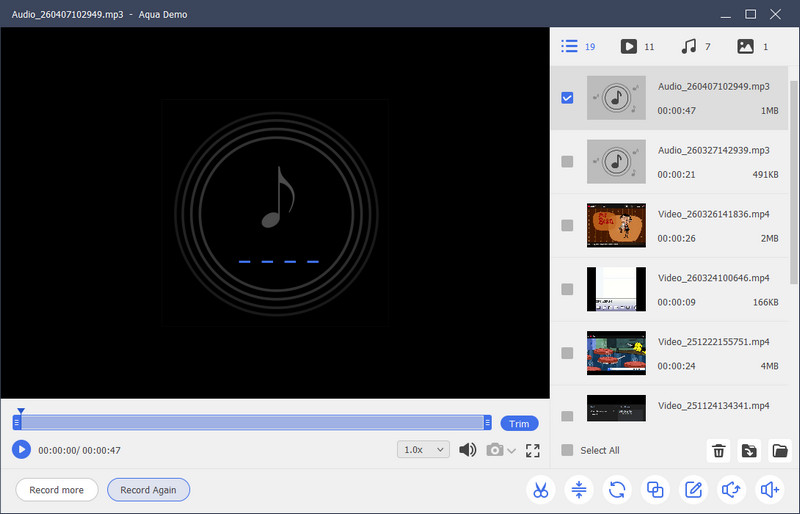The width and height of the screenshot is (800, 514).
Task: Check Audio_260327142939.mp3 checkbox
Action: (567, 161)
